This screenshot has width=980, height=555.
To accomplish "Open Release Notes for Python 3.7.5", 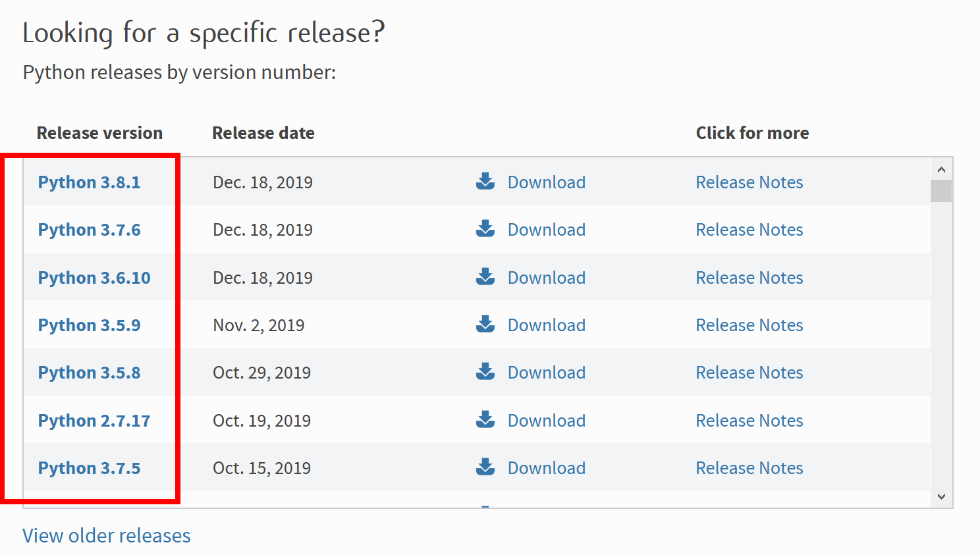I will click(749, 468).
